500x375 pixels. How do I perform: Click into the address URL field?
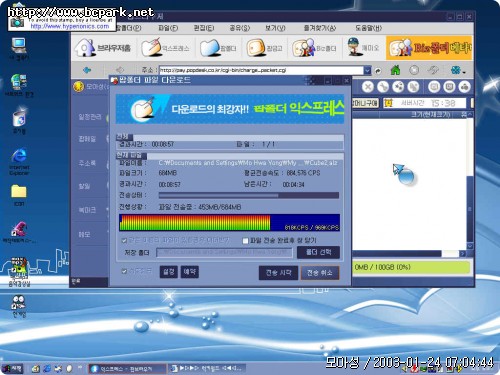(261, 70)
